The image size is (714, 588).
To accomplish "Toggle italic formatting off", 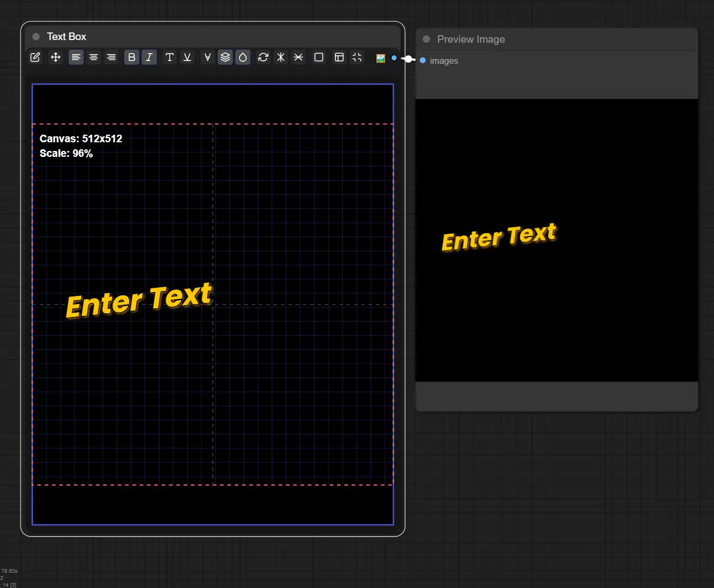I will (149, 57).
